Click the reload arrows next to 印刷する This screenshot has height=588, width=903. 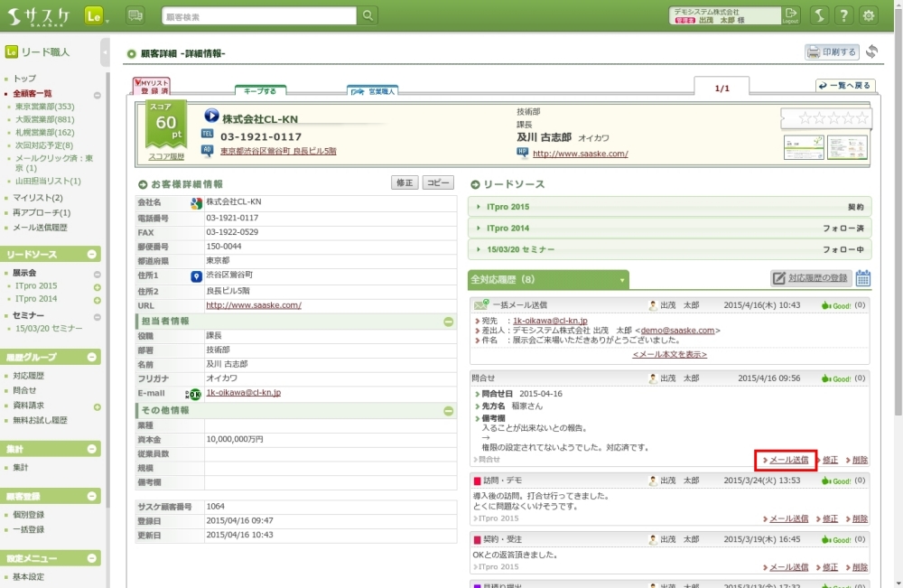click(871, 52)
